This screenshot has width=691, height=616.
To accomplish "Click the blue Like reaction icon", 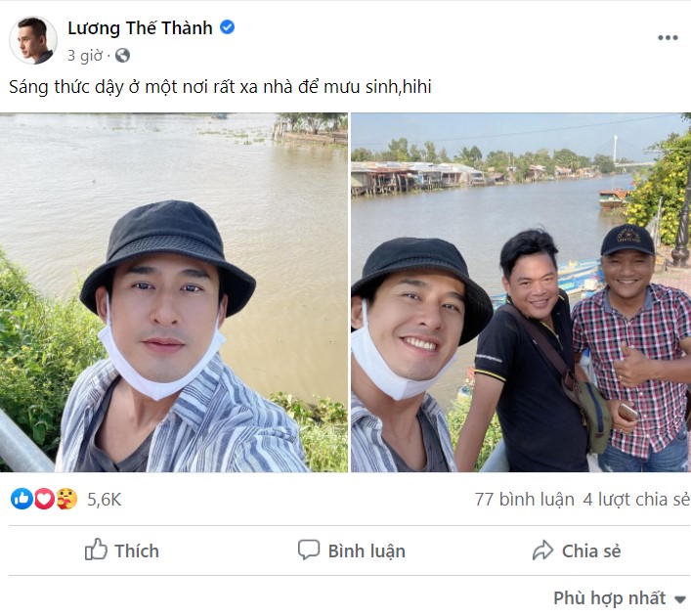I will (x=22, y=499).
